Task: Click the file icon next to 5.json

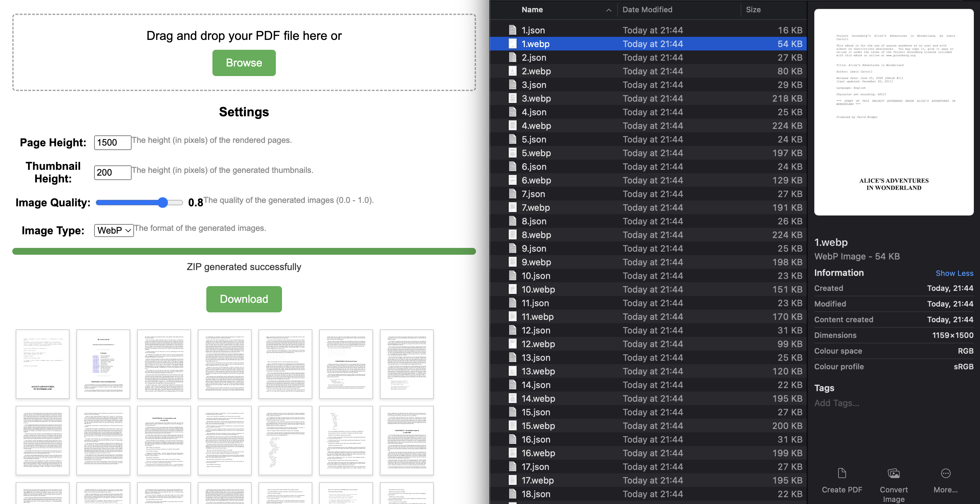Action: point(512,139)
